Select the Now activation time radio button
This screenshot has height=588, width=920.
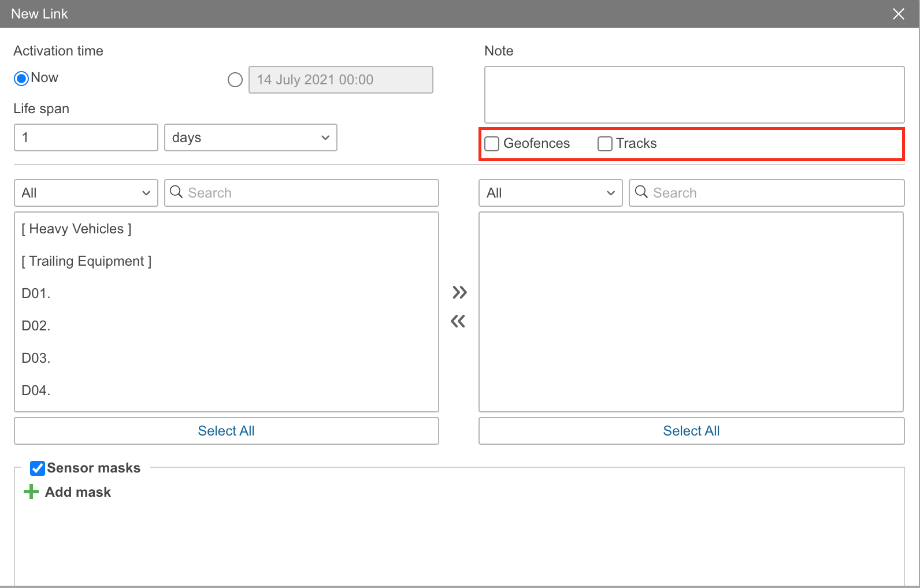pyautogui.click(x=21, y=79)
